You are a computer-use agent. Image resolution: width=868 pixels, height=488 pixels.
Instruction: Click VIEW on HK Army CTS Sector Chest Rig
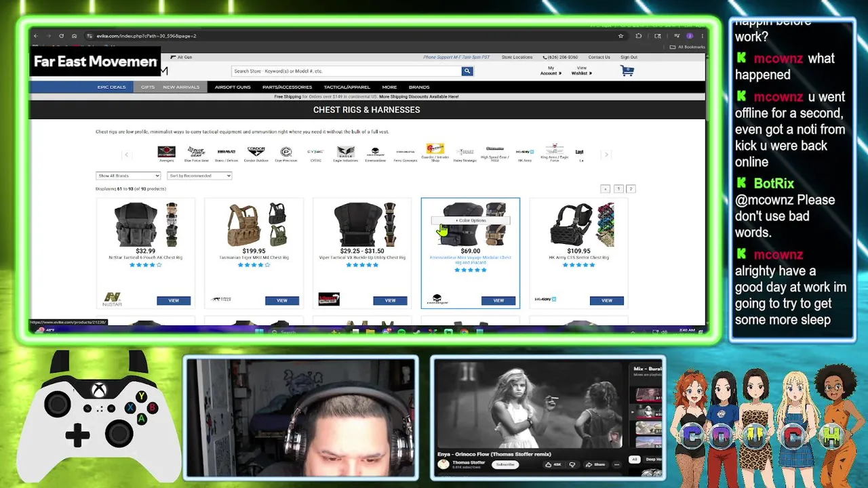tap(607, 300)
